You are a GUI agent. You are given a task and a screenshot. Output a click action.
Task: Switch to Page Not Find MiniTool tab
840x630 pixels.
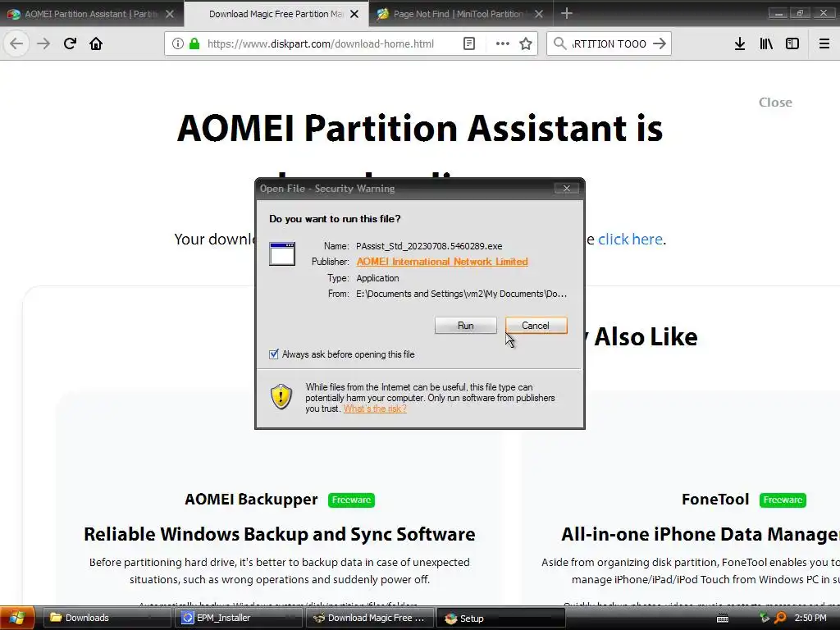point(459,14)
